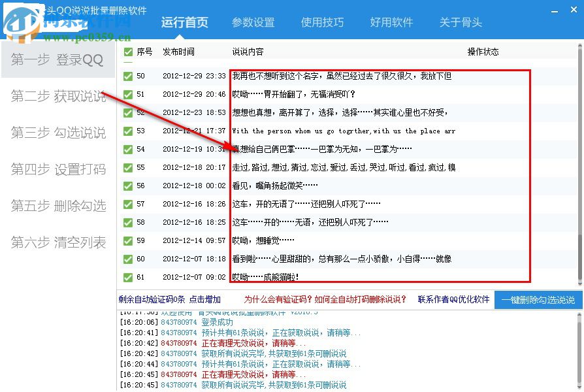取消勾选序号55的说说

pos(128,167)
